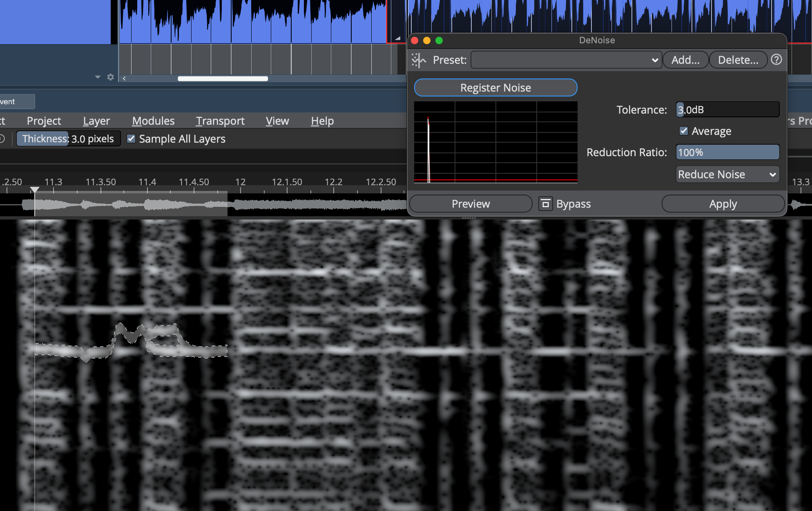This screenshot has height=511, width=812.
Task: Open the Preset dropdown list
Action: (566, 60)
